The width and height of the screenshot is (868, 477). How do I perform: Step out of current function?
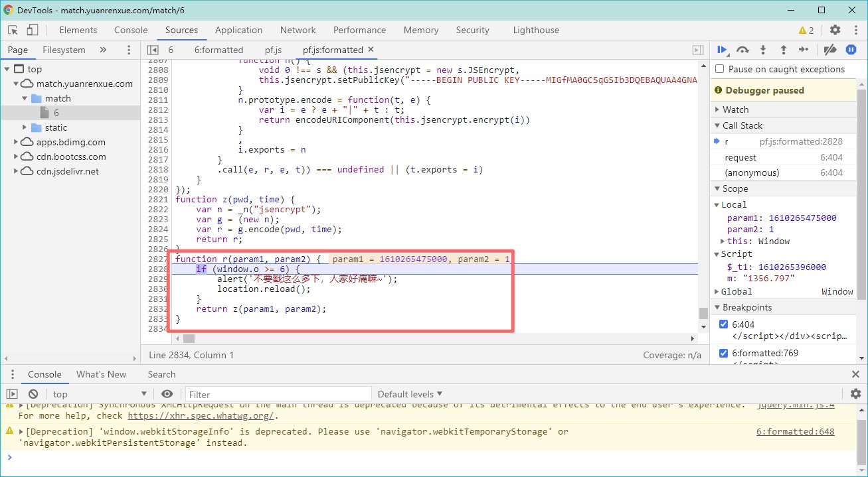click(x=783, y=50)
